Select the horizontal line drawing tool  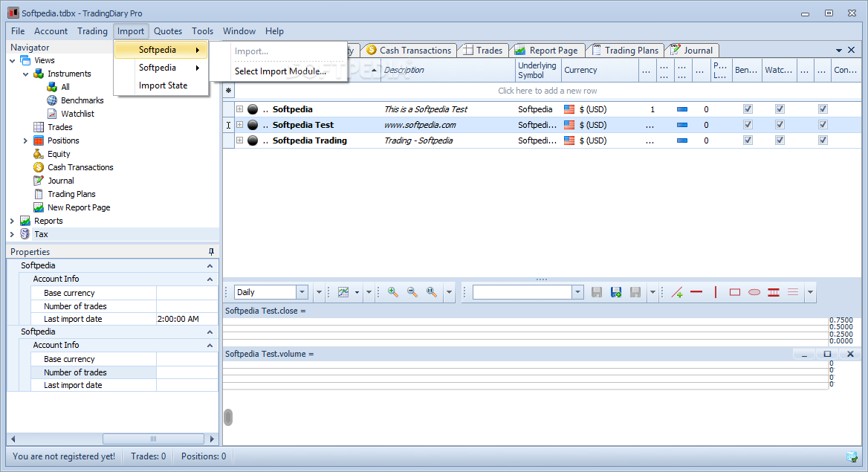click(x=696, y=292)
